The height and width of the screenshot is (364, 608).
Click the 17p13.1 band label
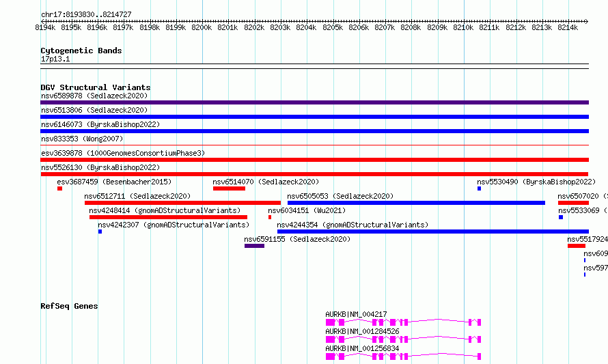click(55, 59)
